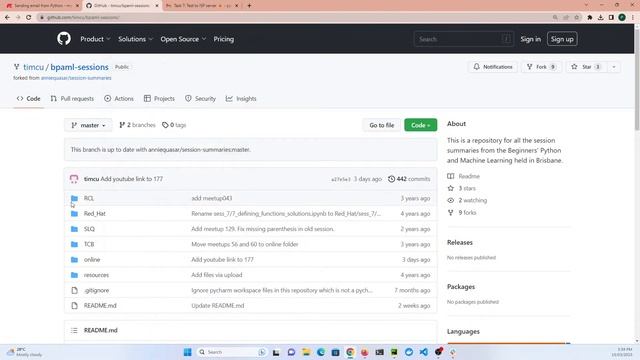
Task: Star the repository
Action: point(586,67)
